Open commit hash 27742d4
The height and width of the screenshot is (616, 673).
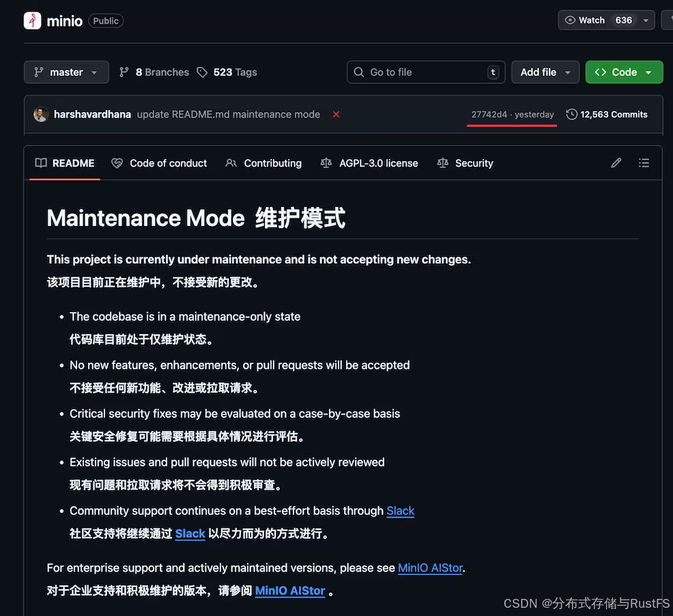(x=489, y=114)
